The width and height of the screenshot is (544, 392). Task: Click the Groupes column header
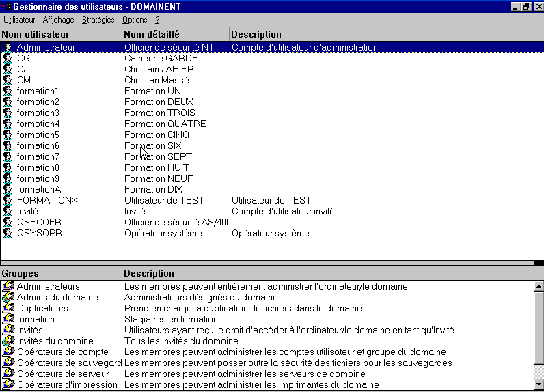(61, 273)
